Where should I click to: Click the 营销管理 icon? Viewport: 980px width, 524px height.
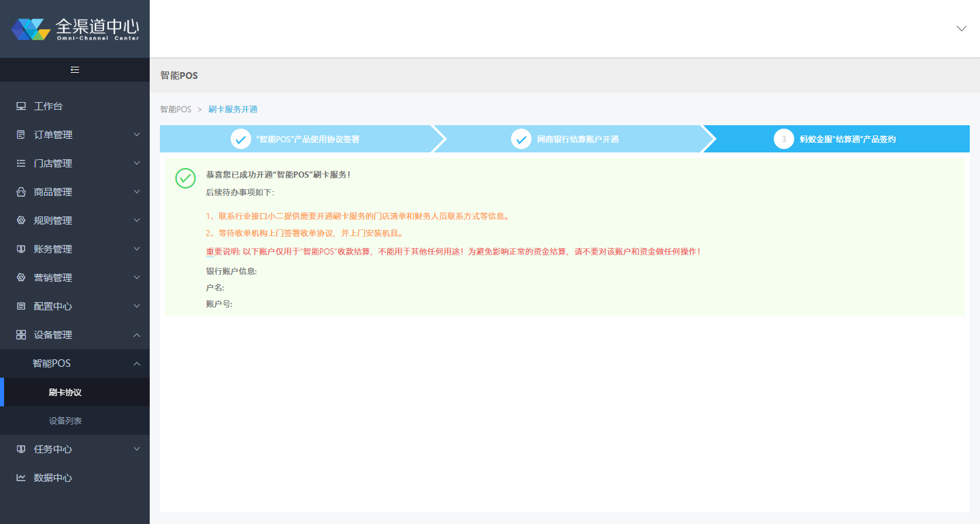(x=21, y=278)
